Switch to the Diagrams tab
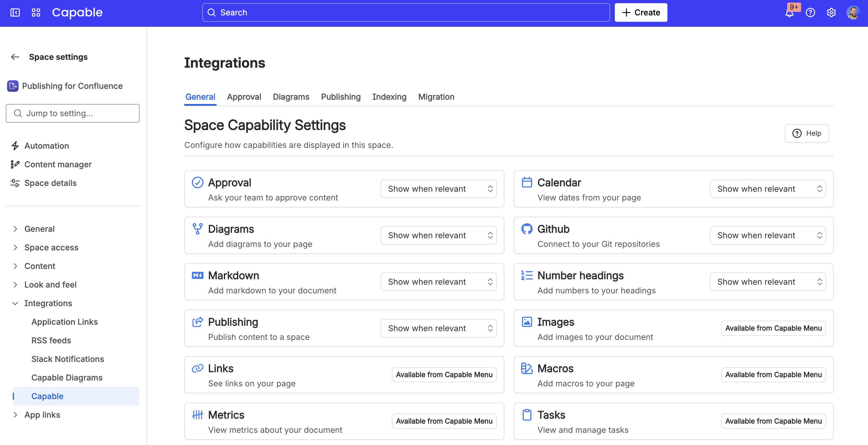868x445 pixels. [291, 97]
